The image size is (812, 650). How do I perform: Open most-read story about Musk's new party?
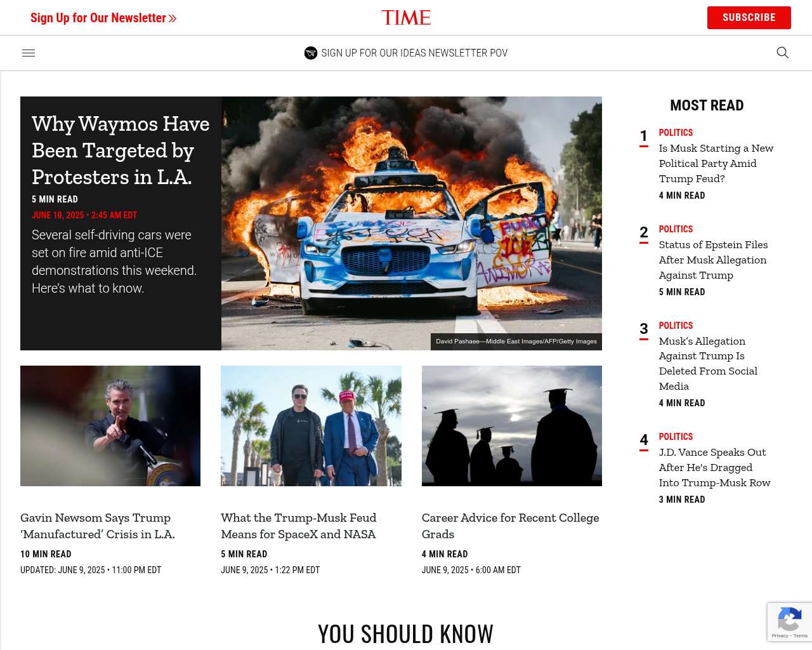tap(716, 163)
